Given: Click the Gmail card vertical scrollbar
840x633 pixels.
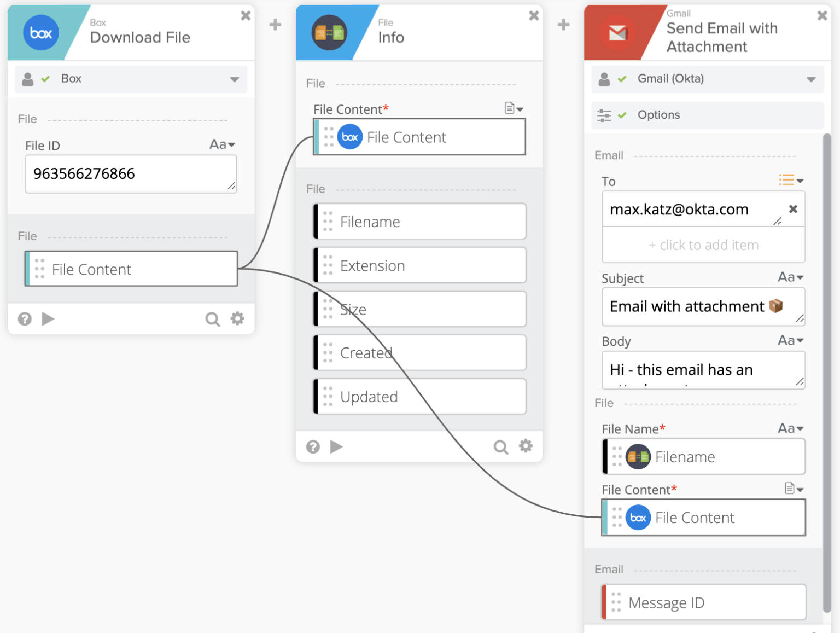Looking at the screenshot, I should (827, 374).
